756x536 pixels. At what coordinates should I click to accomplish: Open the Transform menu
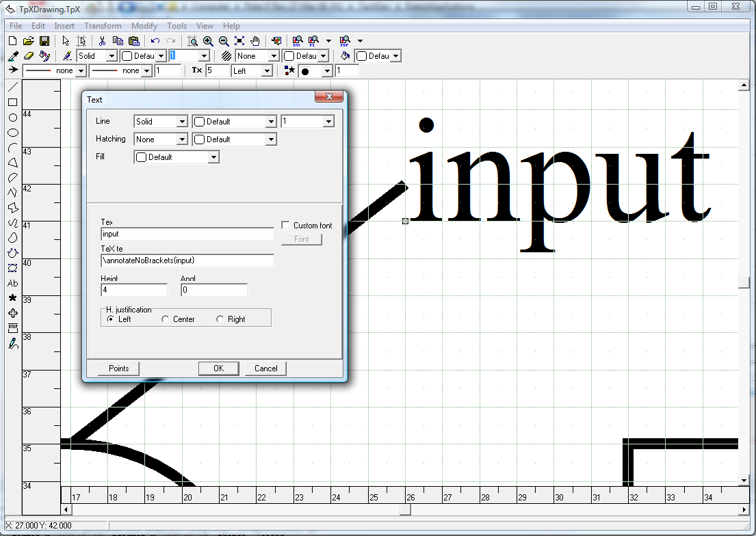click(x=103, y=26)
